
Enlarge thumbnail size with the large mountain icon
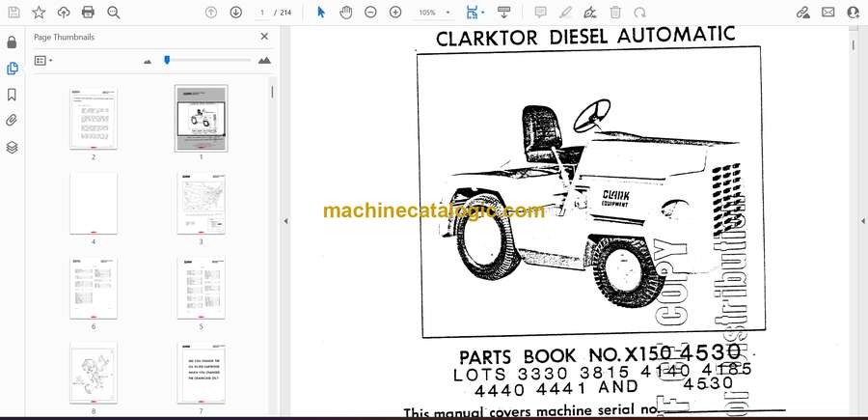pos(264,61)
